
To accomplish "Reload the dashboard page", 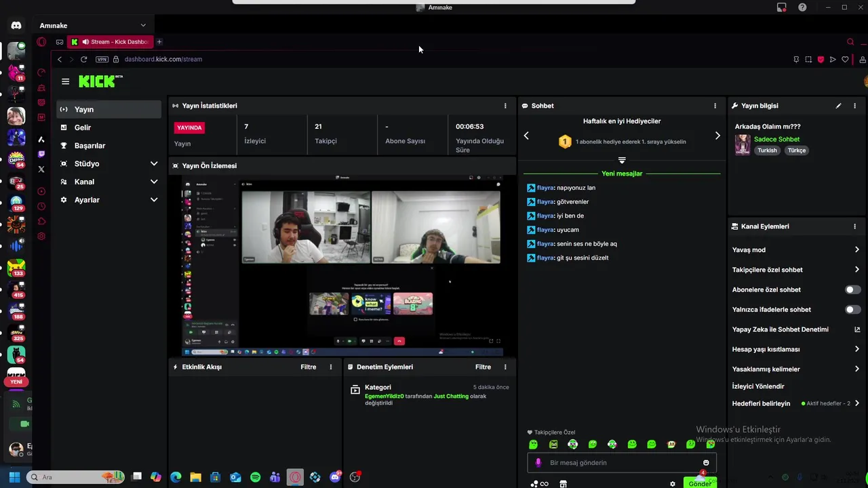I will (x=83, y=59).
